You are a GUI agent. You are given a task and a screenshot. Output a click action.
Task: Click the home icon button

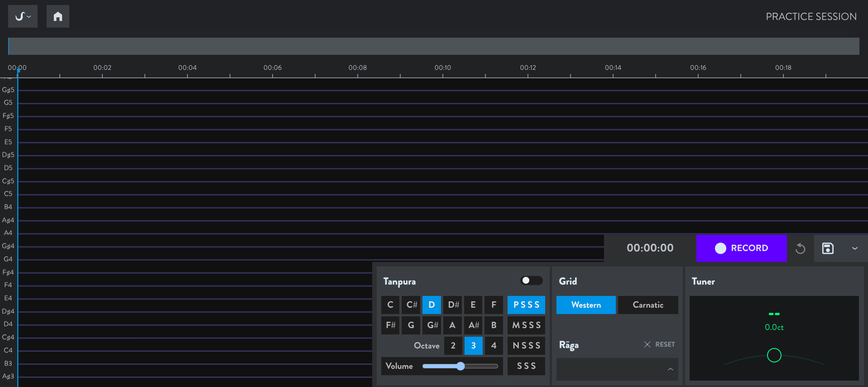(x=58, y=17)
